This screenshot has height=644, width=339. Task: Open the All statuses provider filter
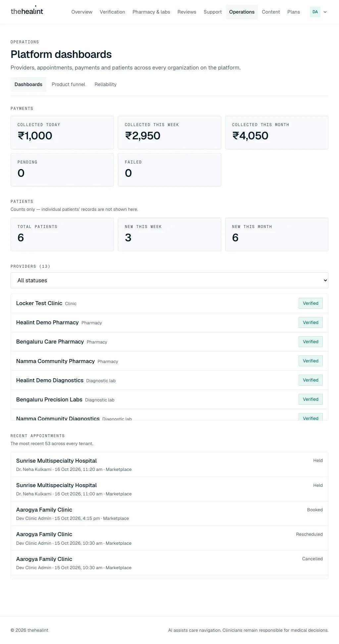[x=169, y=280]
